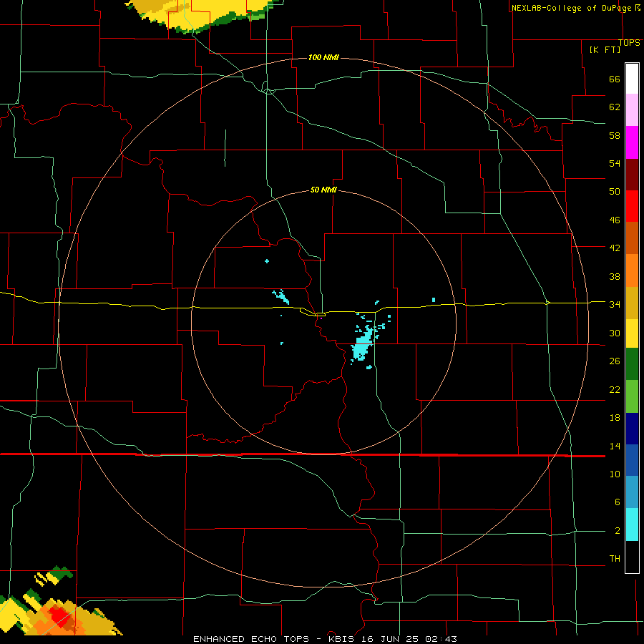Click the dark red 54 kft swatch

632,175
